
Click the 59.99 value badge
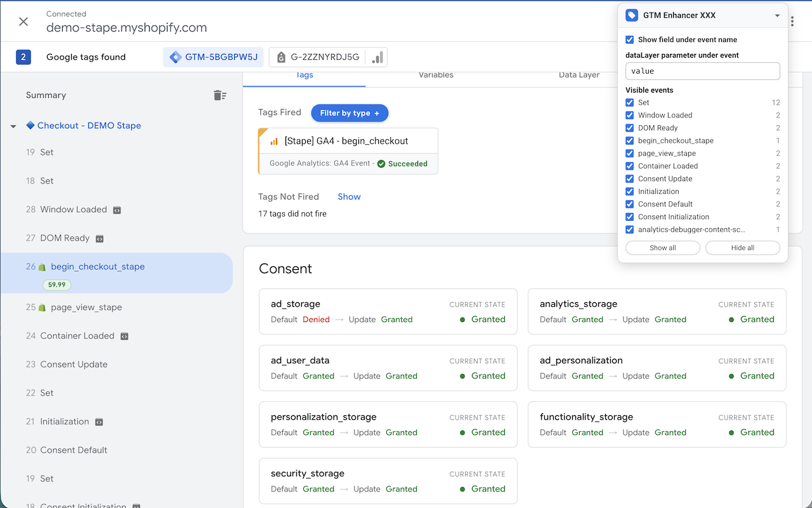[x=57, y=284]
